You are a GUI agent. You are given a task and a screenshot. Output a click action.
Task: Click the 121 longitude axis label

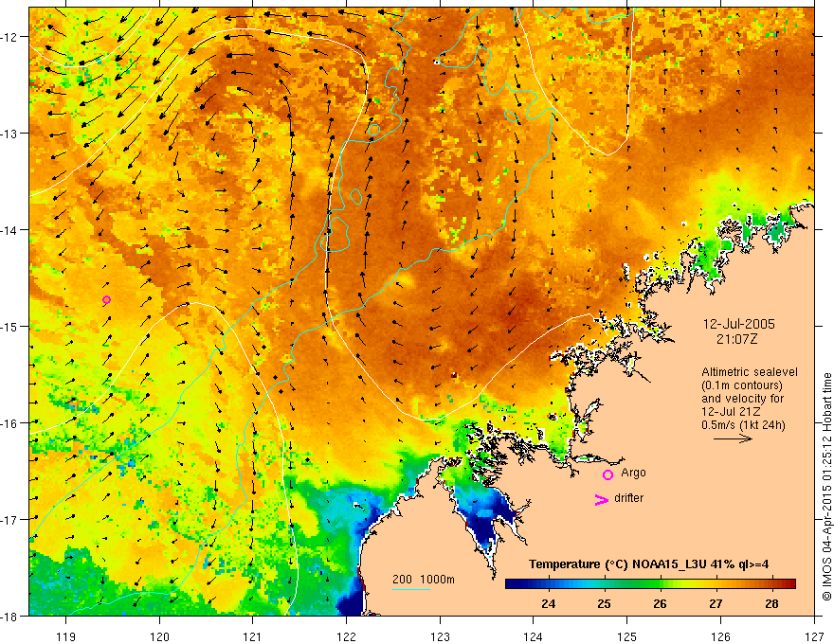click(253, 636)
